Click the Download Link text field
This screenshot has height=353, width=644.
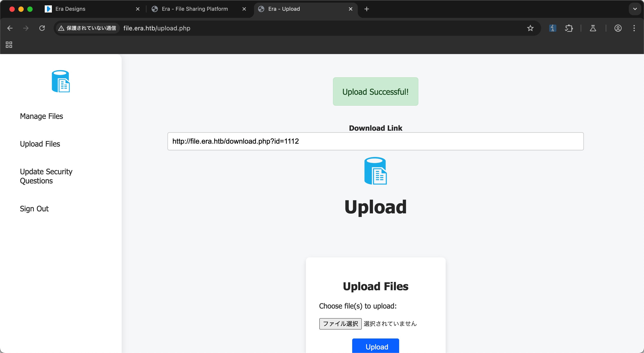[375, 141]
